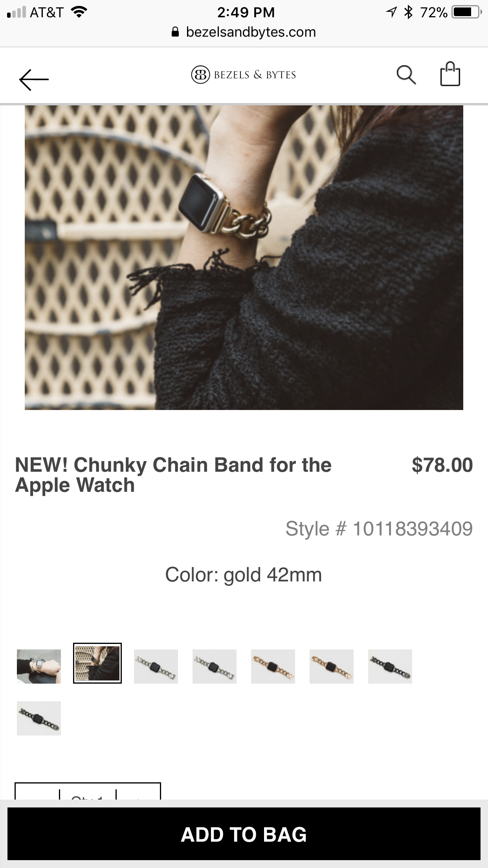Open the search magnifier icon

click(x=406, y=75)
